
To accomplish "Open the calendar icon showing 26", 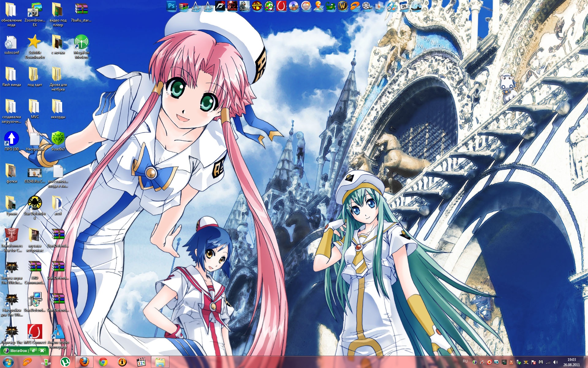I will point(404,6).
